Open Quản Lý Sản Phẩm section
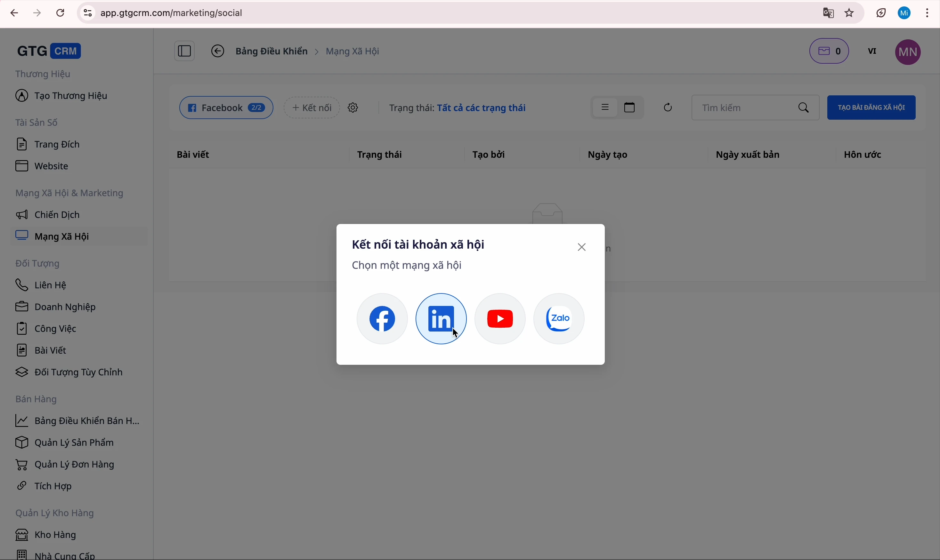 tap(74, 442)
